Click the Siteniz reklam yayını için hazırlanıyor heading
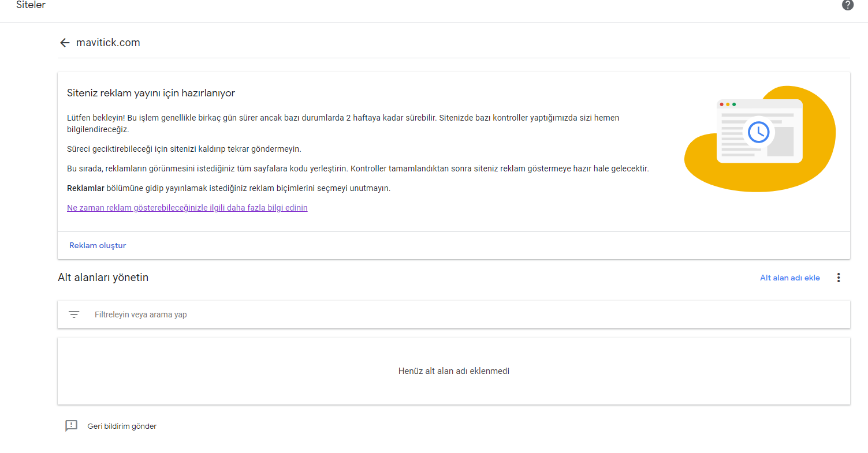The height and width of the screenshot is (453, 868). click(x=151, y=93)
